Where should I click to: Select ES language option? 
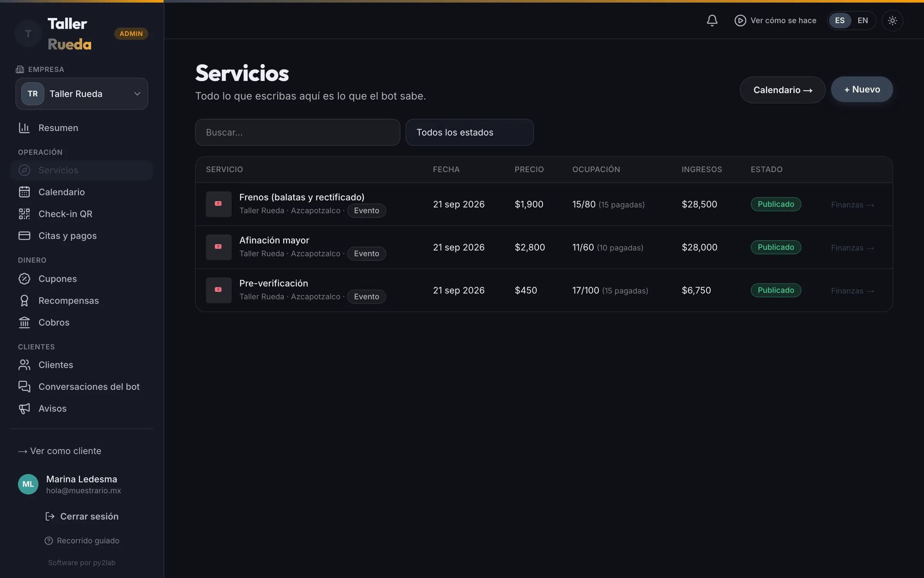[x=840, y=20]
